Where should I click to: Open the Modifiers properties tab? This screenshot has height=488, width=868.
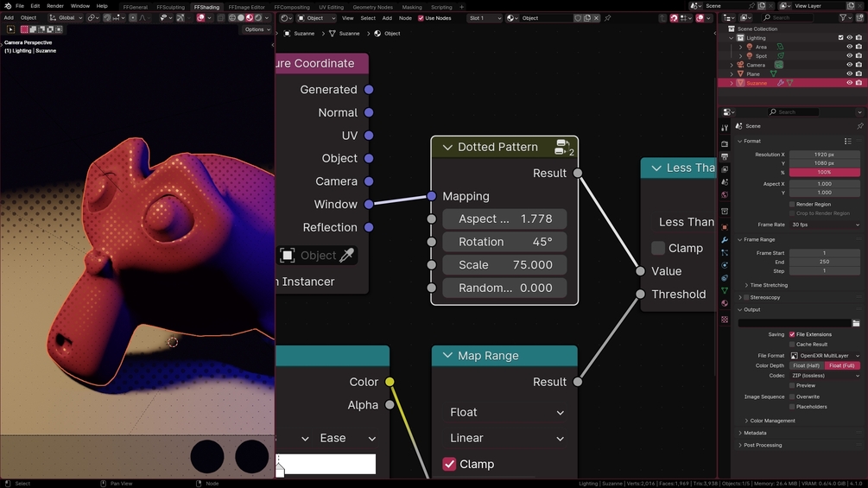[725, 240]
